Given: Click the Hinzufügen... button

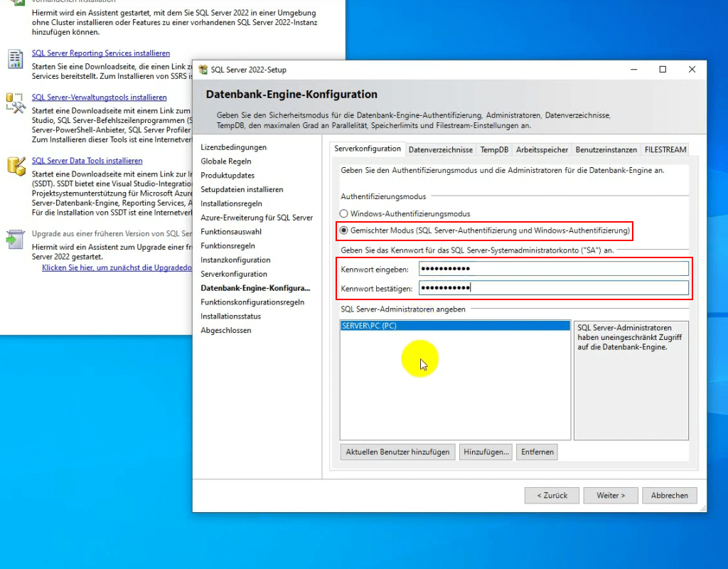Looking at the screenshot, I should (x=486, y=452).
